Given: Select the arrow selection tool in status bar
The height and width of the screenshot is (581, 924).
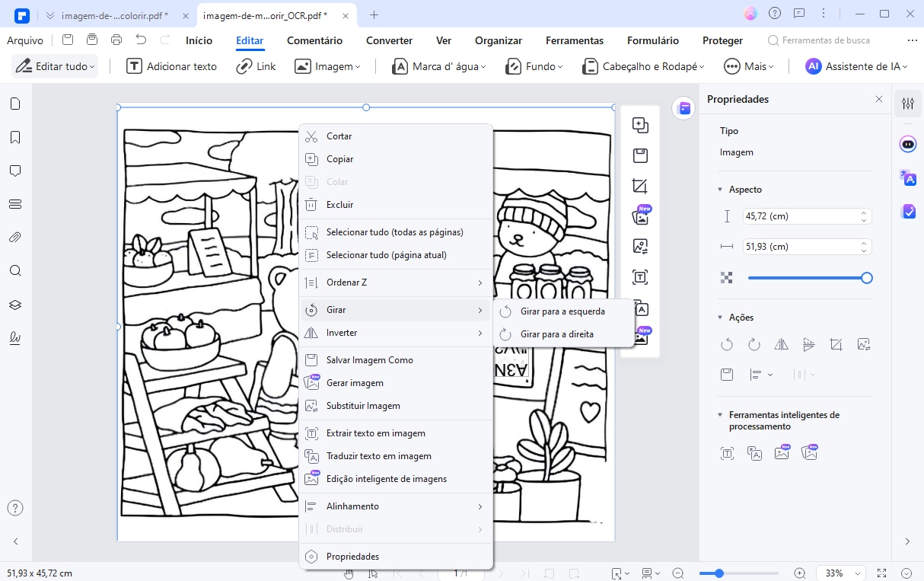Looking at the screenshot, I should (374, 573).
